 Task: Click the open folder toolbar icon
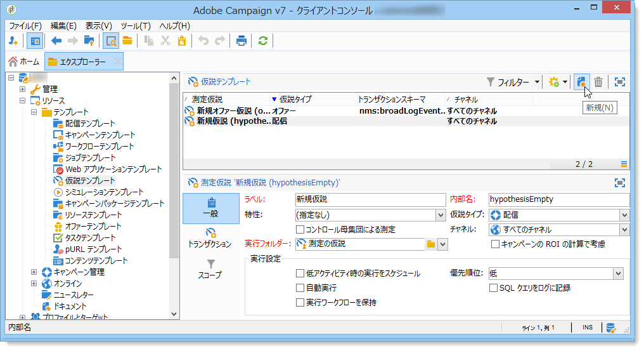[x=127, y=41]
